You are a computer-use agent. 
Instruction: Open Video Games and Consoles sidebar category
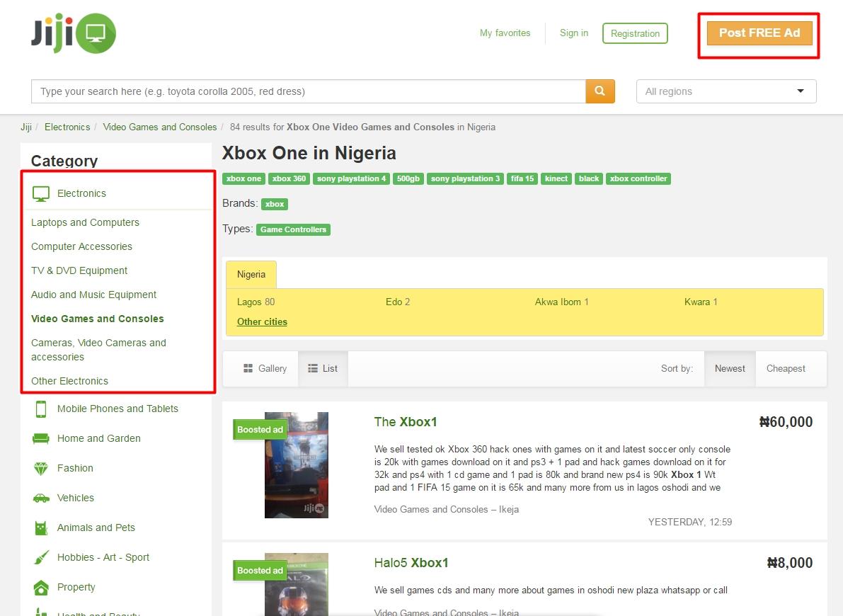click(97, 319)
